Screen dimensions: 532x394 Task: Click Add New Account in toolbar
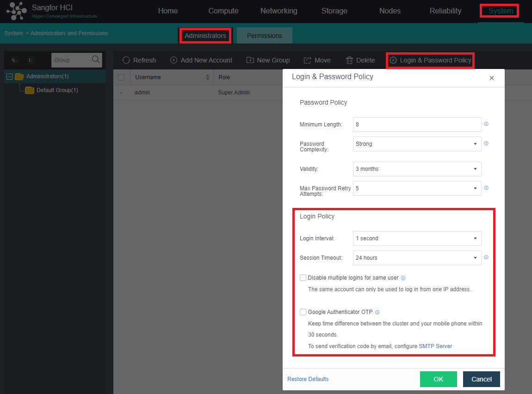[x=201, y=60]
